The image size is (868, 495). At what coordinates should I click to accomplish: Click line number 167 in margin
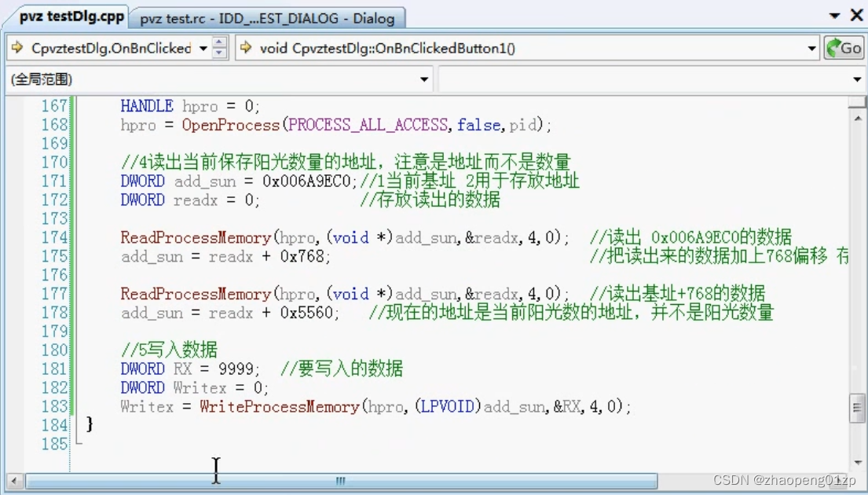point(53,106)
